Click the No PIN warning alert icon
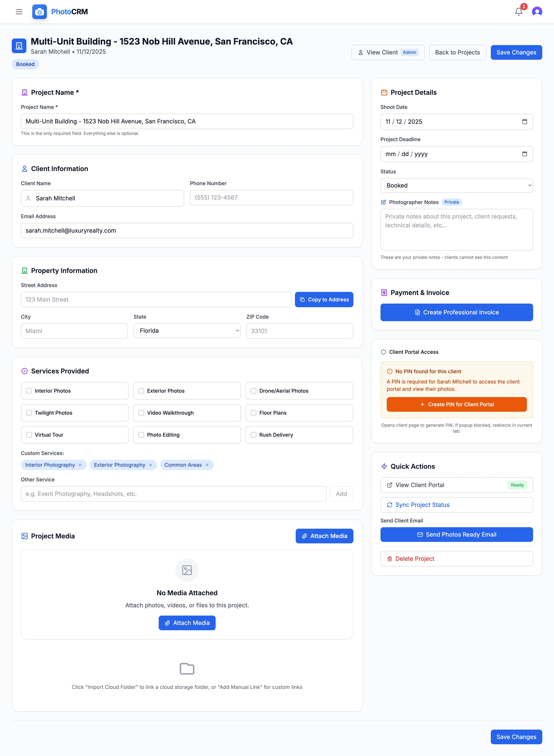Image resolution: width=554 pixels, height=756 pixels. [x=390, y=371]
